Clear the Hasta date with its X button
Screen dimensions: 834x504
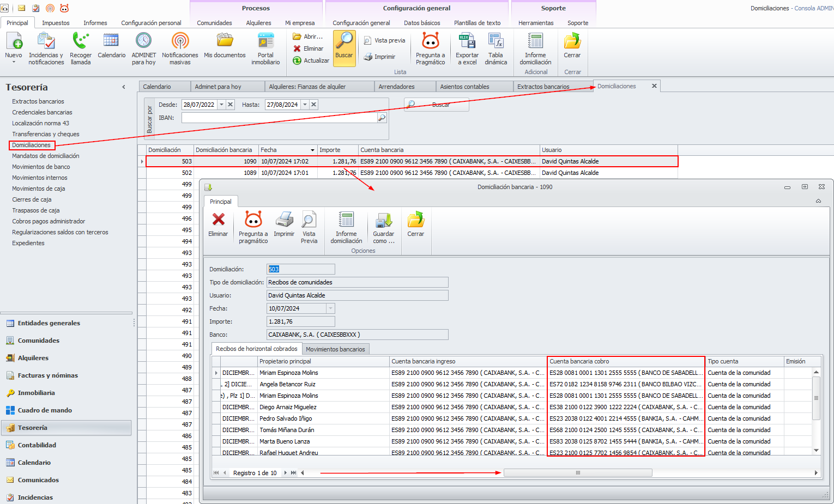click(x=314, y=105)
